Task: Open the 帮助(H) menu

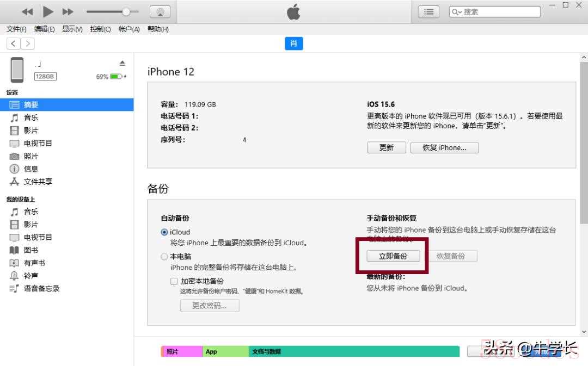Action: point(158,29)
